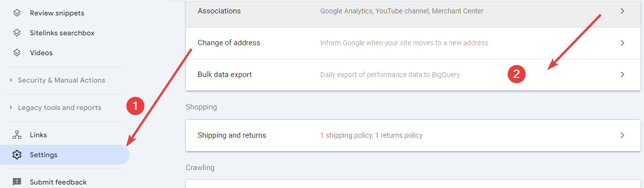Viewport: 644px width, 188px height.
Task: Open the Bulk data export row
Action: point(413,75)
